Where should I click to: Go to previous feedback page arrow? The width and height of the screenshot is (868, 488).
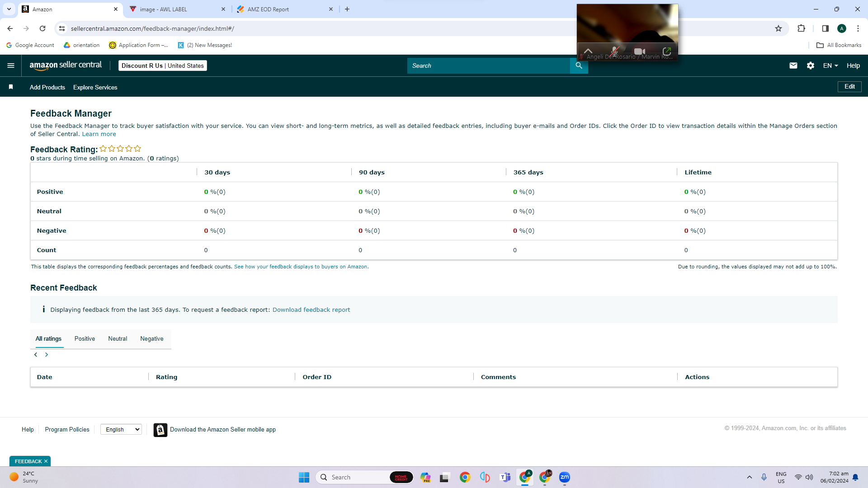(36, 355)
